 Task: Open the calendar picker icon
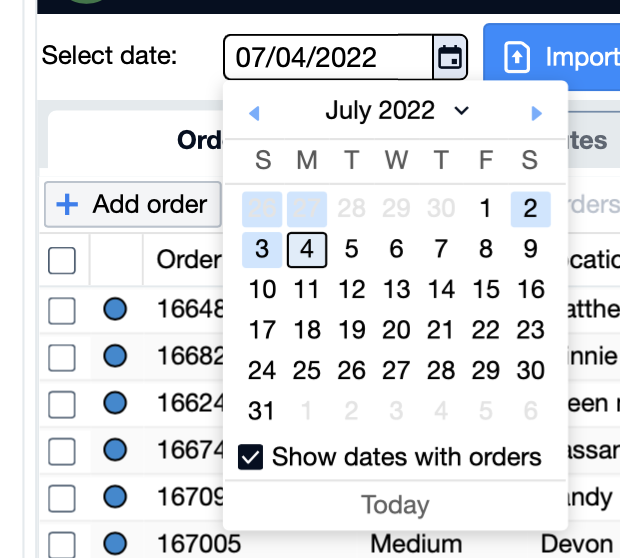(450, 57)
